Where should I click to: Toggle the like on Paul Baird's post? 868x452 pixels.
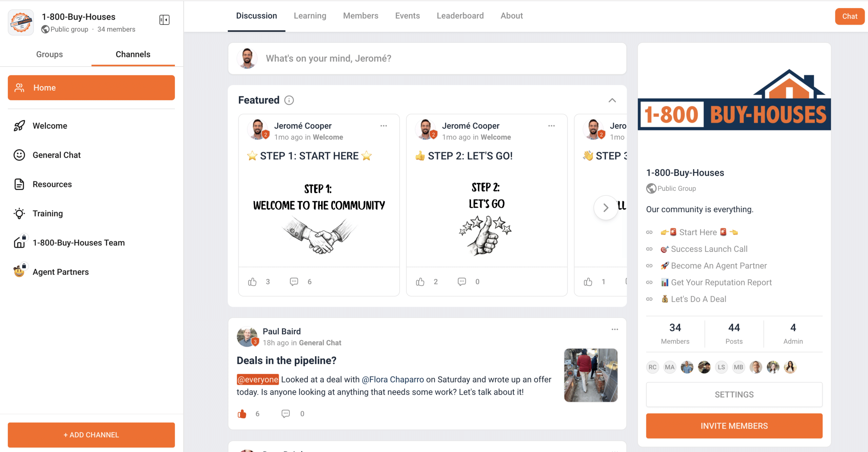pos(242,414)
